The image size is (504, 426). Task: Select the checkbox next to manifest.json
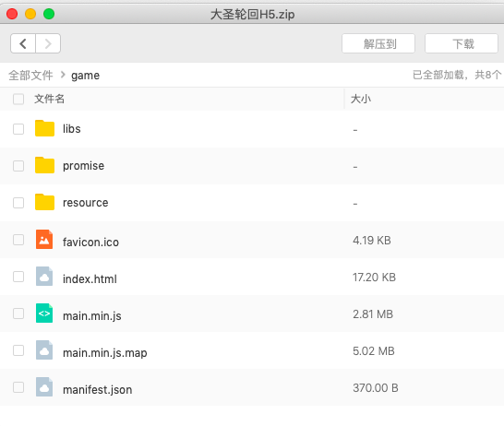tap(18, 387)
